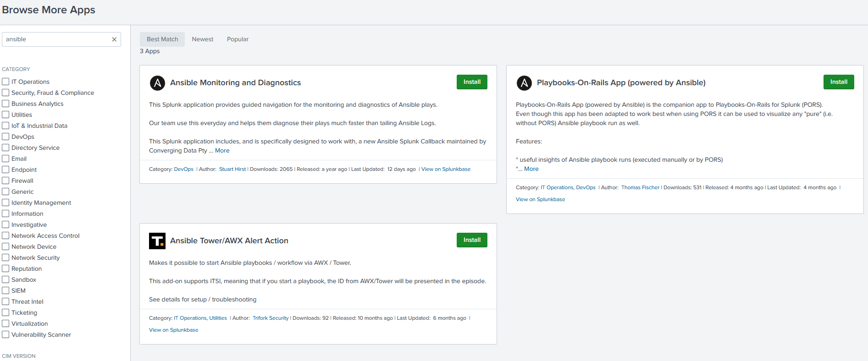Select the Generic category checkbox
The image size is (868, 361).
click(x=6, y=191)
